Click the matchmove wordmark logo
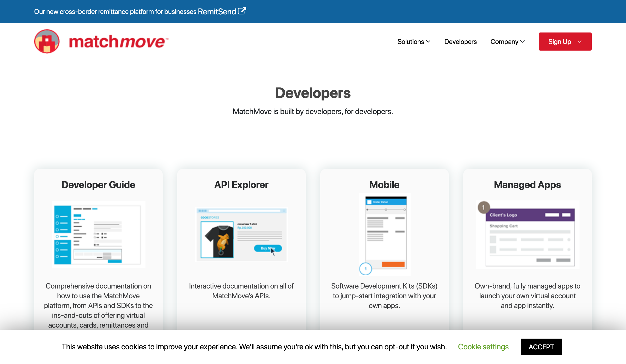This screenshot has width=626, height=364. pos(119,42)
